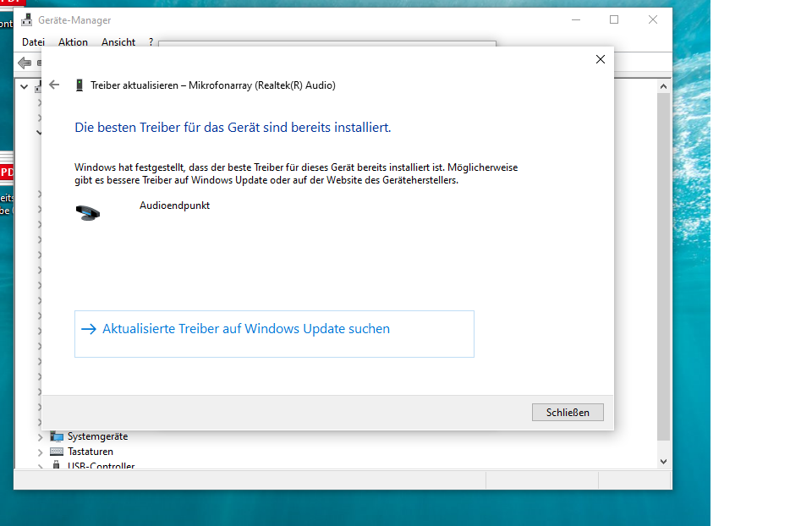Select Systemgeräte in the device tree
Viewport: 812px width, 526px height.
point(97,436)
